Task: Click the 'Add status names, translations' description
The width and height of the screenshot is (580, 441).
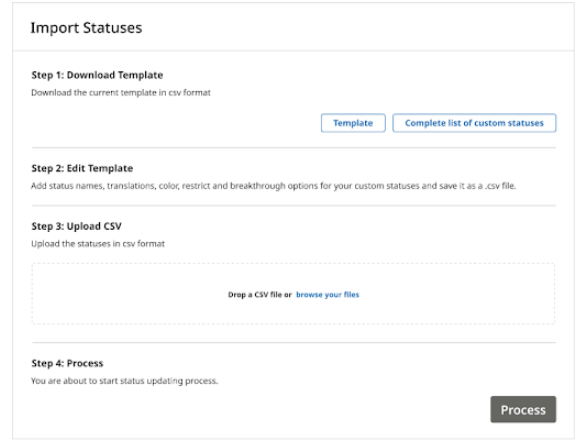Action: click(x=273, y=186)
